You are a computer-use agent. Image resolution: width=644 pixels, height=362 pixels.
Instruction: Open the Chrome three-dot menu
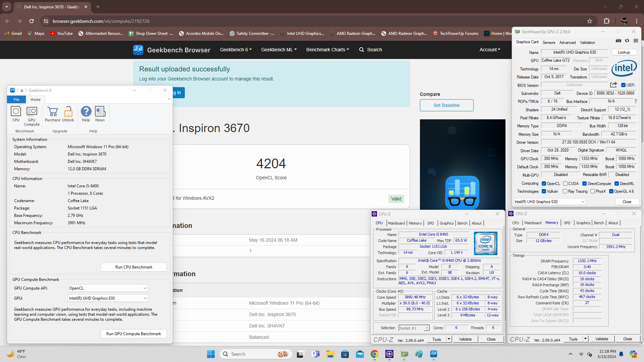point(637,21)
